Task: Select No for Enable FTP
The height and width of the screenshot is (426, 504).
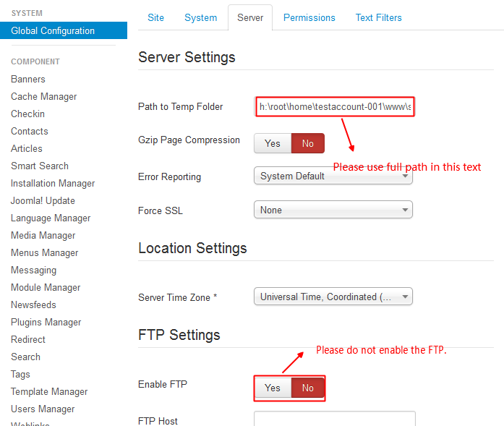Action: point(307,388)
